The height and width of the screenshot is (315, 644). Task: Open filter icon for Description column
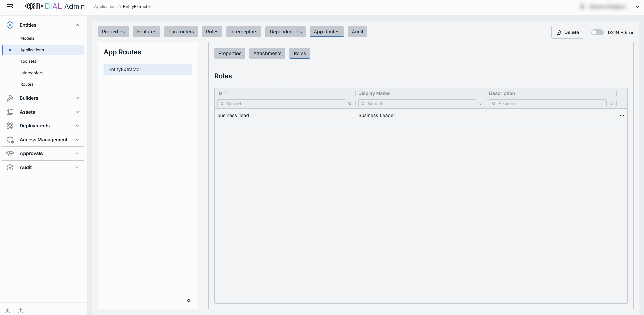pos(611,104)
